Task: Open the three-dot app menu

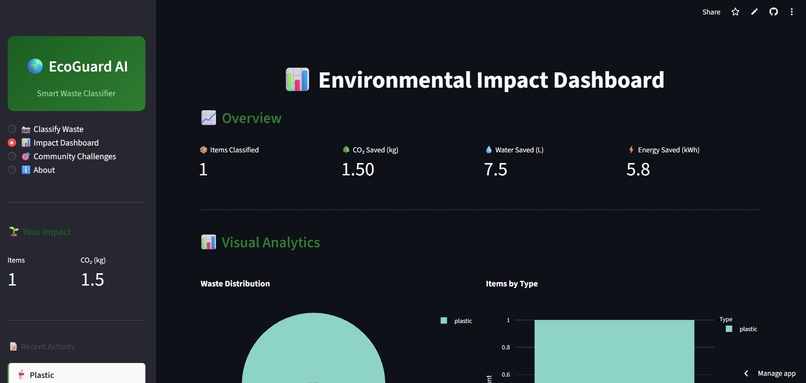Action: [792, 12]
